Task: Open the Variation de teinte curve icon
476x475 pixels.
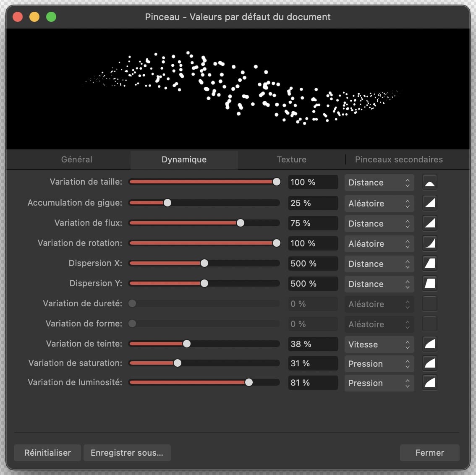Action: [429, 344]
